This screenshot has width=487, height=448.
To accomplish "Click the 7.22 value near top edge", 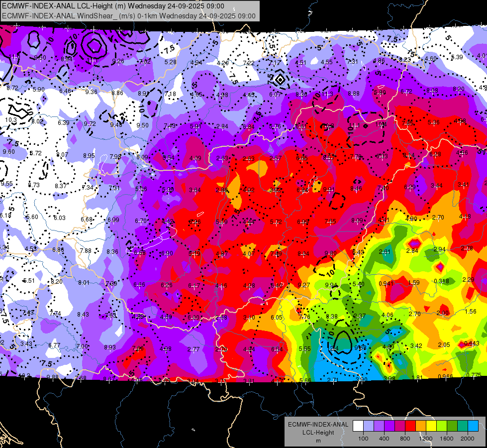I will pos(249,63).
